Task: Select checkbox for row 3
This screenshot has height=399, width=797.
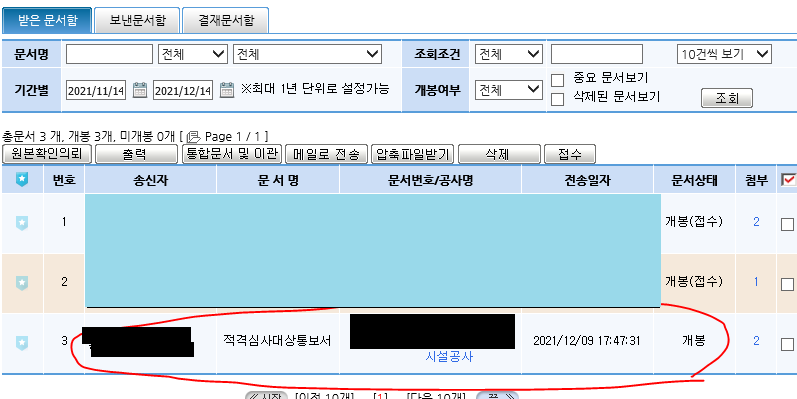Action: tap(787, 344)
